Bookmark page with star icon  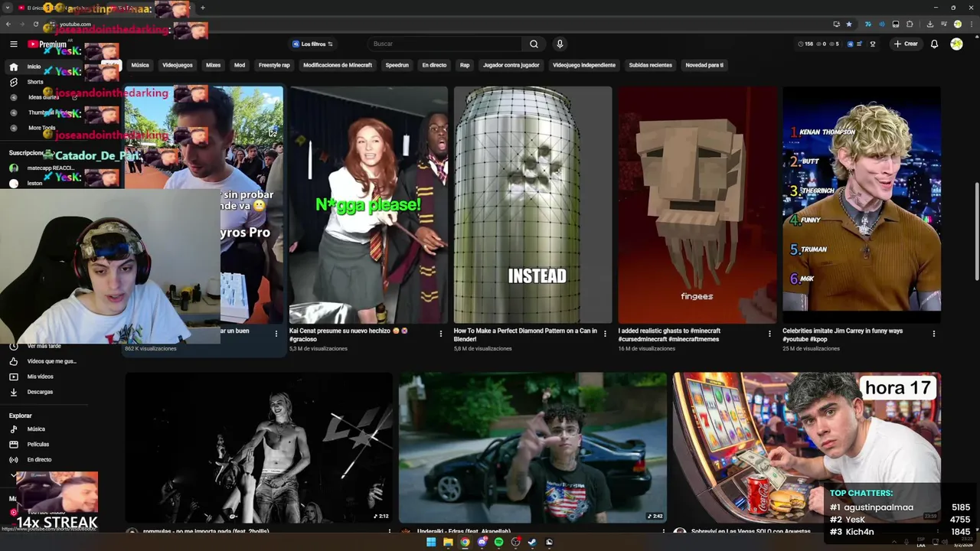pyautogui.click(x=849, y=24)
